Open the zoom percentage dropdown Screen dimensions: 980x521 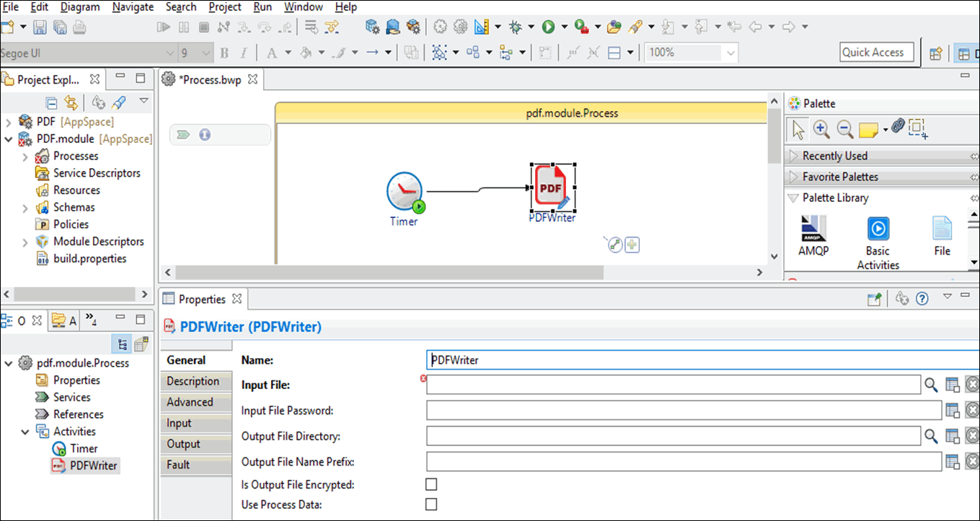pyautogui.click(x=730, y=53)
